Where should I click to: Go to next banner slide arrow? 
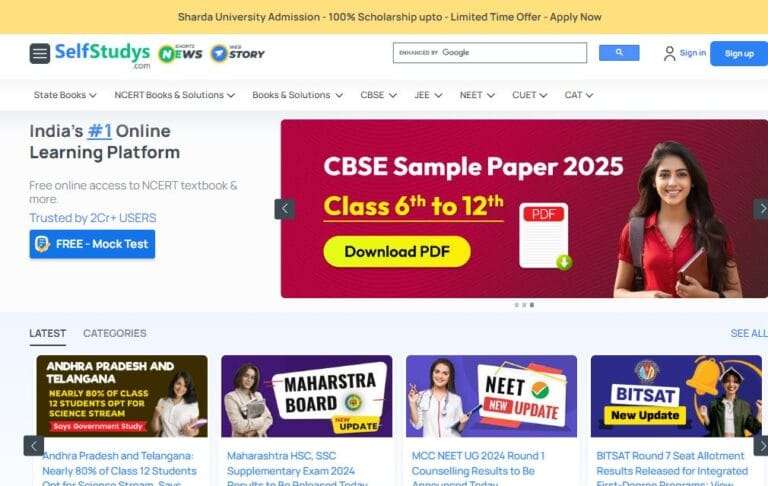pos(761,209)
